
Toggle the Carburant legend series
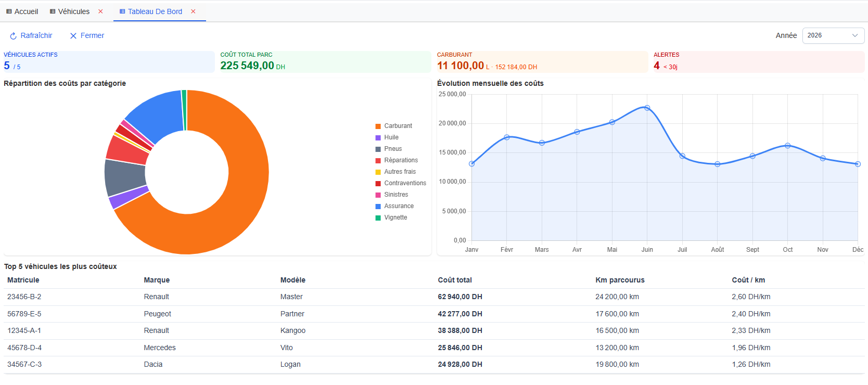pos(398,126)
